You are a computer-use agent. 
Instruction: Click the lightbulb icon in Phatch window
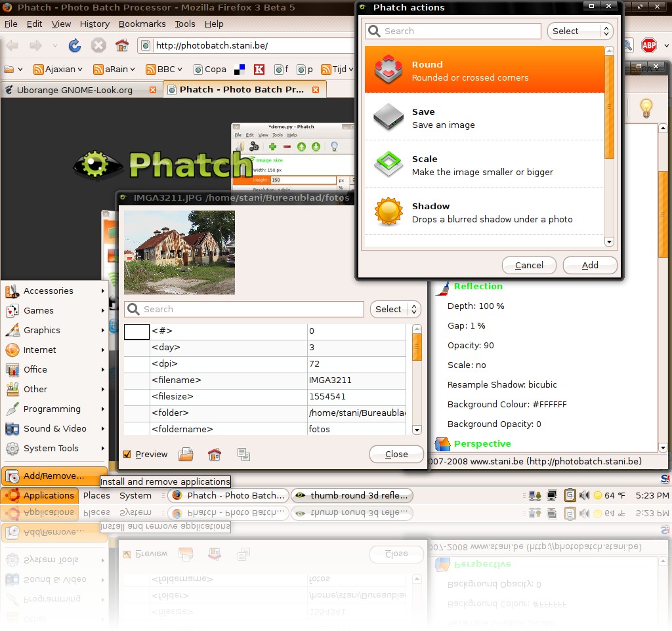[646, 108]
